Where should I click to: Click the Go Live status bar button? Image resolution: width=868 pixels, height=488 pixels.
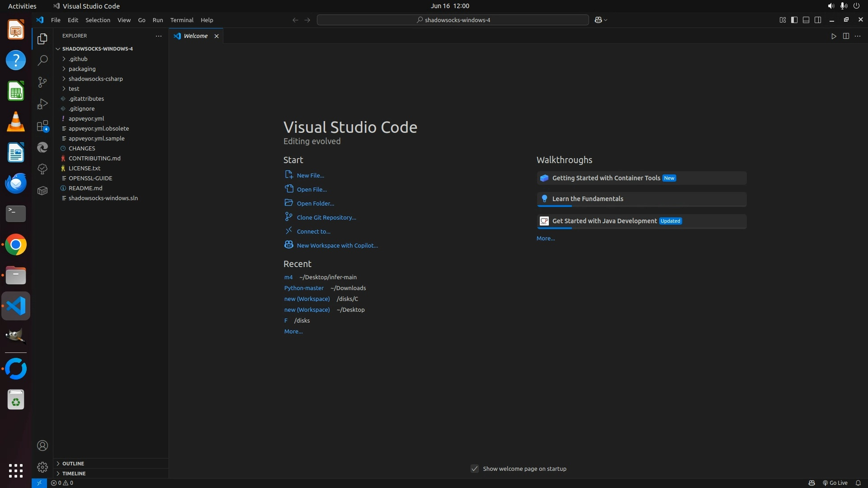[x=835, y=483]
